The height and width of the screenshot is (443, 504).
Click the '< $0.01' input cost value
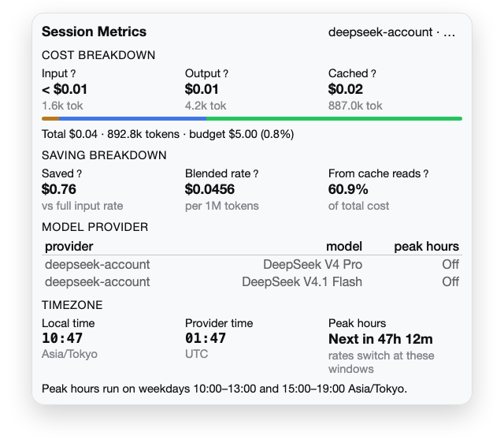65,89
